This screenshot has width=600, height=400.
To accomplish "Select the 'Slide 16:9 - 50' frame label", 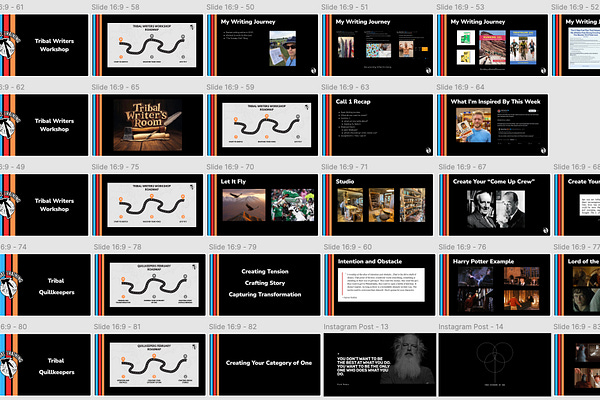I will (x=230, y=7).
